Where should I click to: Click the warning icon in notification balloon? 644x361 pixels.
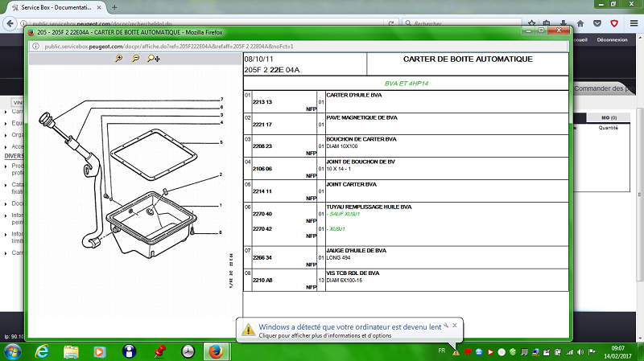(248, 330)
